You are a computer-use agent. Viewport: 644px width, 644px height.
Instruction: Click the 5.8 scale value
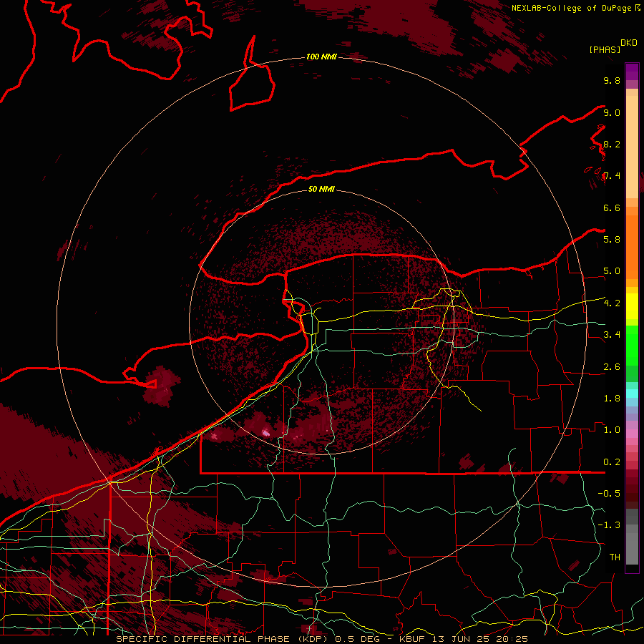[x=612, y=240]
